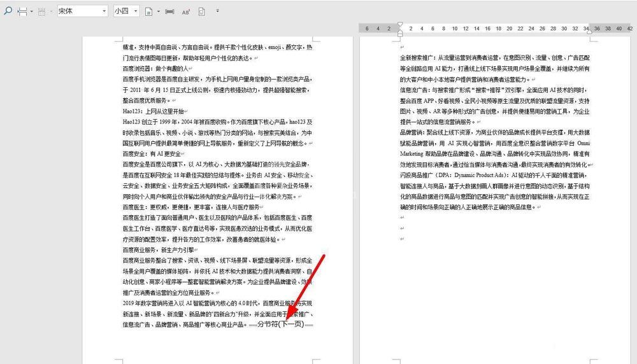Screen dimensions: 637x364
Task: Click the '闪投商品推广（DPA' paragraph start
Action: (x=425, y=175)
